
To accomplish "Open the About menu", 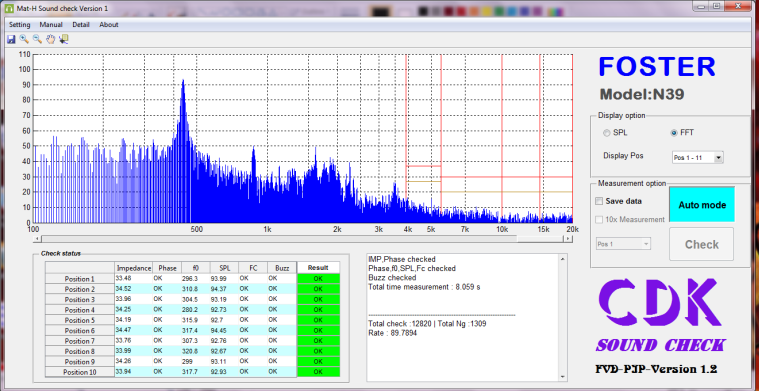I will 109,25.
